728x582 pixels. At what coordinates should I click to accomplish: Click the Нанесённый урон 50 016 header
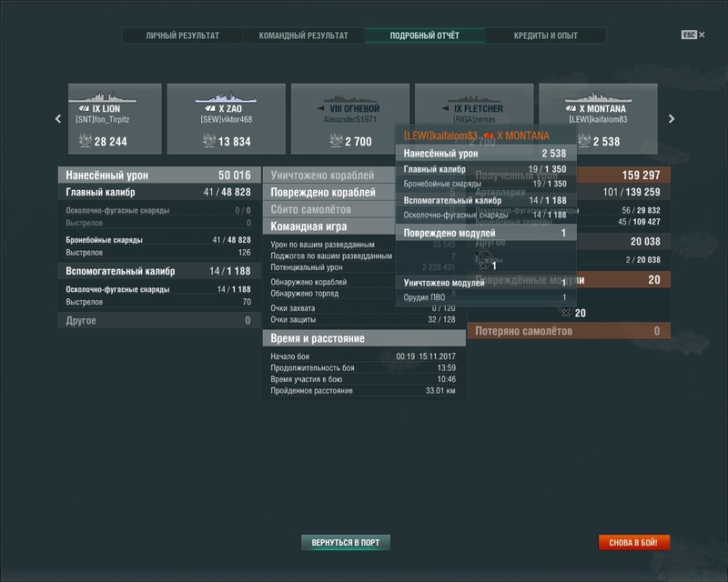pyautogui.click(x=157, y=175)
